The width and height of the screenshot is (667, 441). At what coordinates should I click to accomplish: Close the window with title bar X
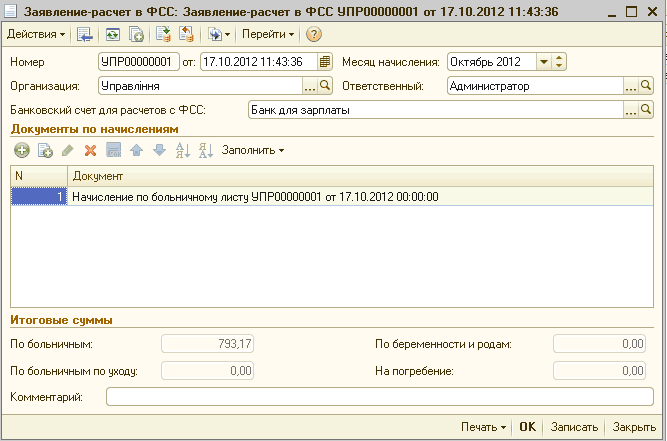tap(653, 11)
